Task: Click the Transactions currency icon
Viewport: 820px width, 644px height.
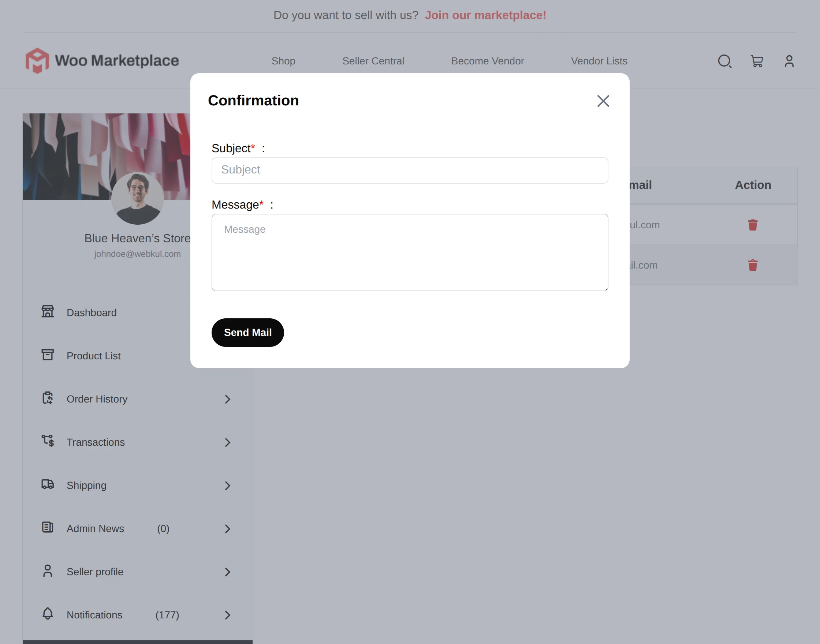Action: coord(48,442)
